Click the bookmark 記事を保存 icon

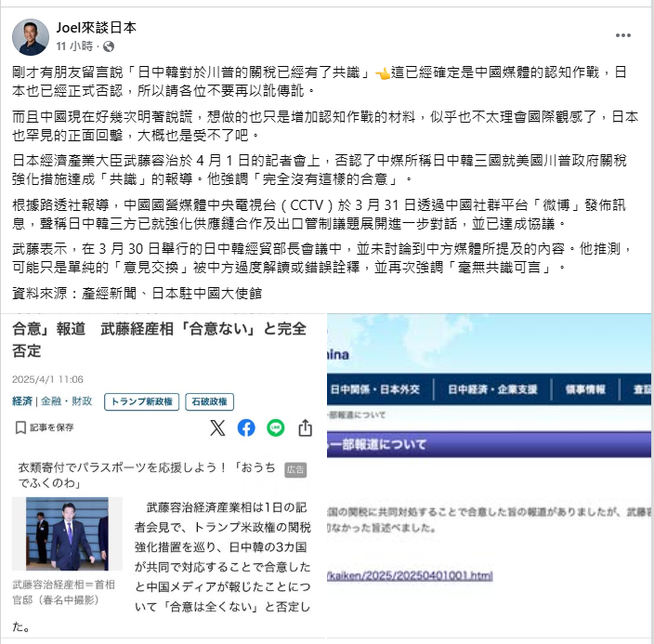pos(20,427)
